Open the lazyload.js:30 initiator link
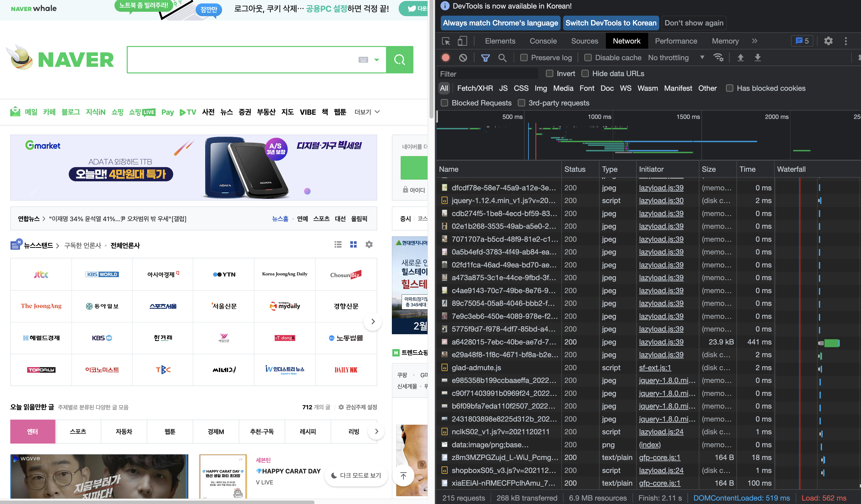 (x=661, y=201)
